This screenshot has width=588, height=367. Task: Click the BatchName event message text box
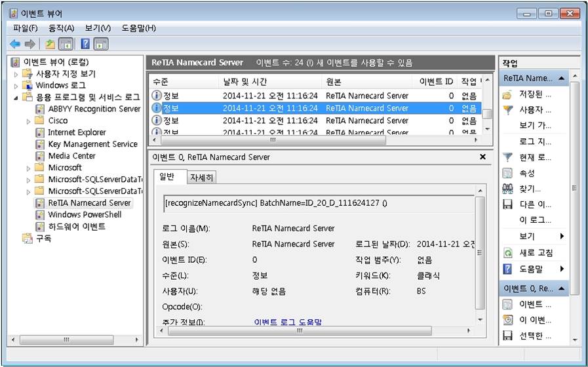[x=319, y=203]
